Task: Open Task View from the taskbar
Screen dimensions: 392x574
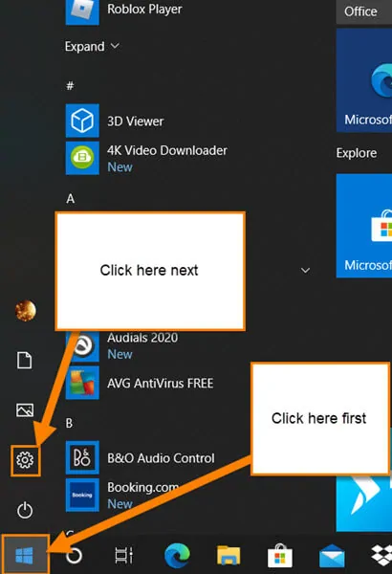Action: 123,555
